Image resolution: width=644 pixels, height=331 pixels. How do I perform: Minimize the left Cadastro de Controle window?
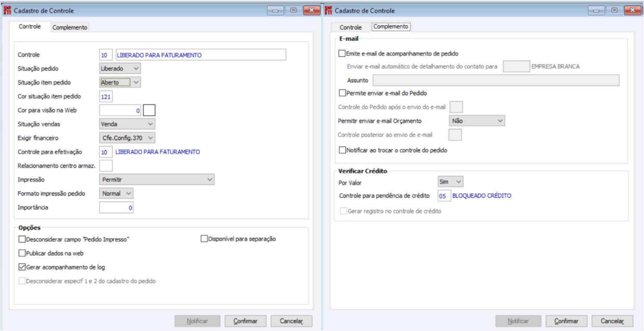tap(275, 10)
